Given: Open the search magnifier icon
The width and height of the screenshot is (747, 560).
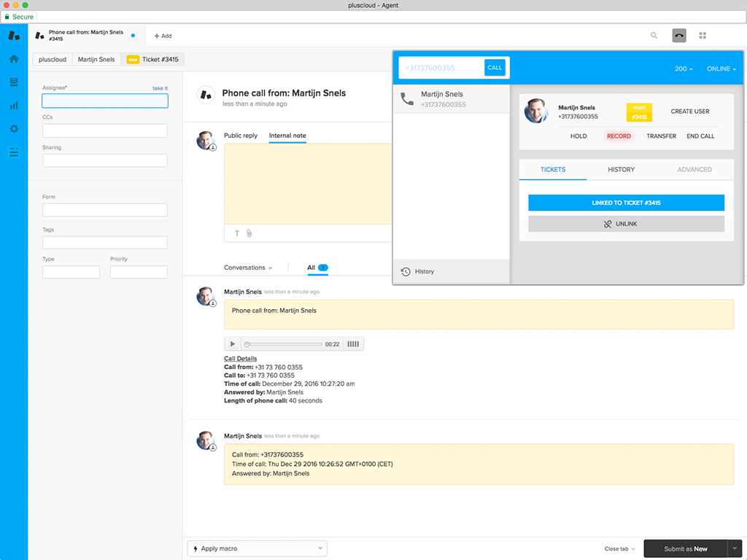Looking at the screenshot, I should [654, 35].
